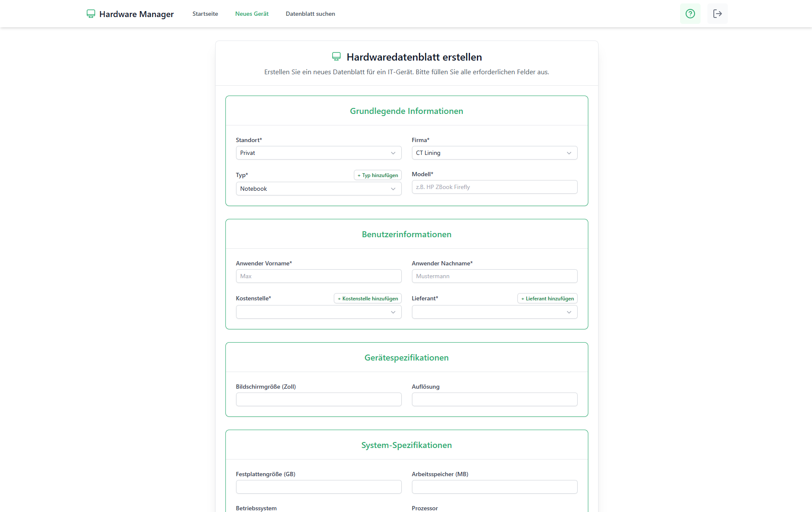812x512 pixels.
Task: Open the Startseite navigation item
Action: pos(205,14)
